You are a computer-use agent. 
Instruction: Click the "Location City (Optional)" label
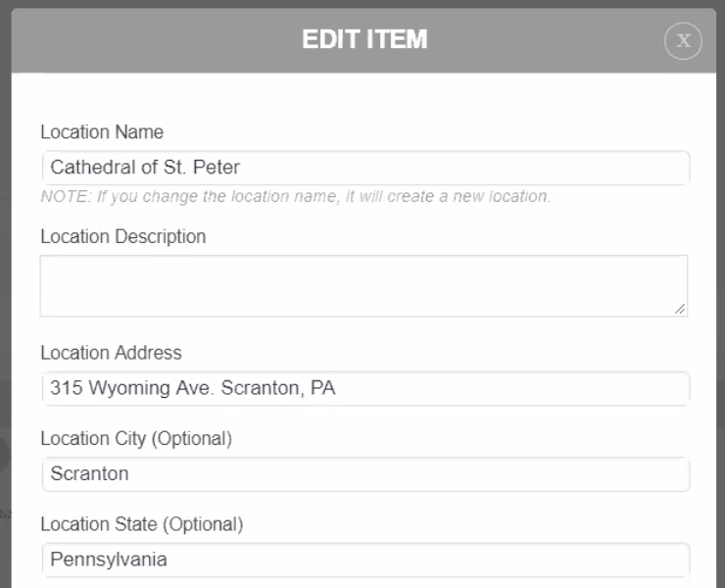[136, 438]
